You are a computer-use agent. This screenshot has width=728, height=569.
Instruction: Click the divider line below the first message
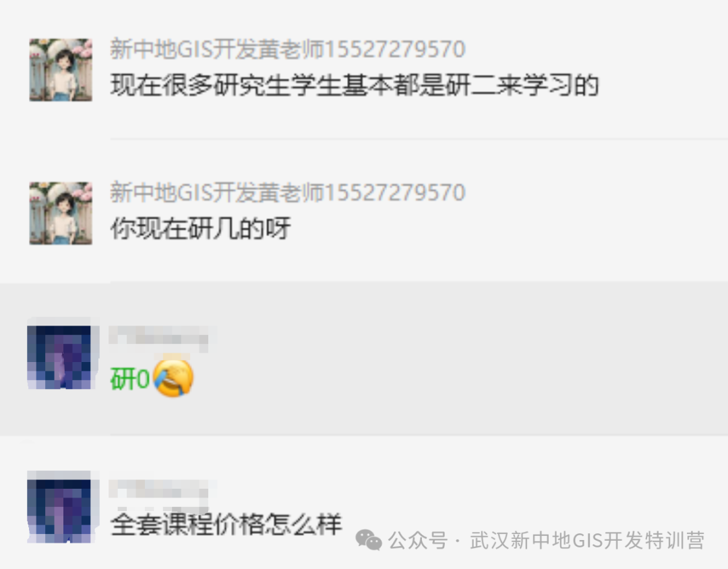click(419, 138)
